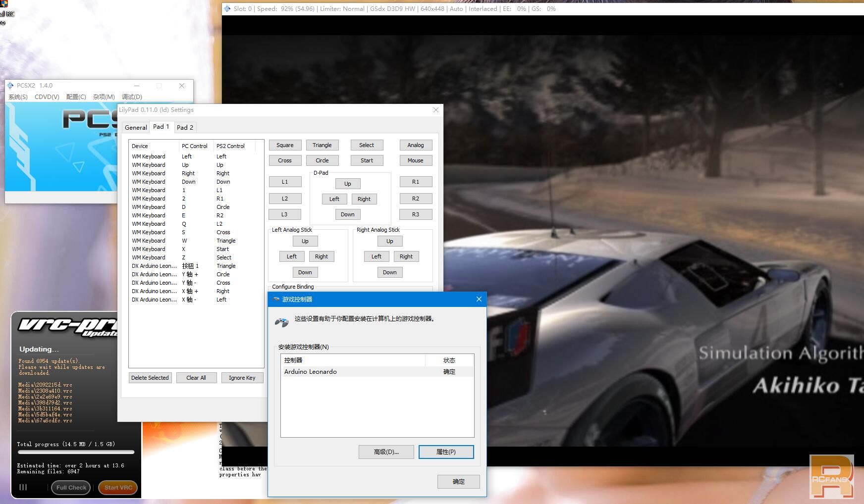Image resolution: width=864 pixels, height=504 pixels.
Task: Close the LilyPad Settings window
Action: point(436,110)
